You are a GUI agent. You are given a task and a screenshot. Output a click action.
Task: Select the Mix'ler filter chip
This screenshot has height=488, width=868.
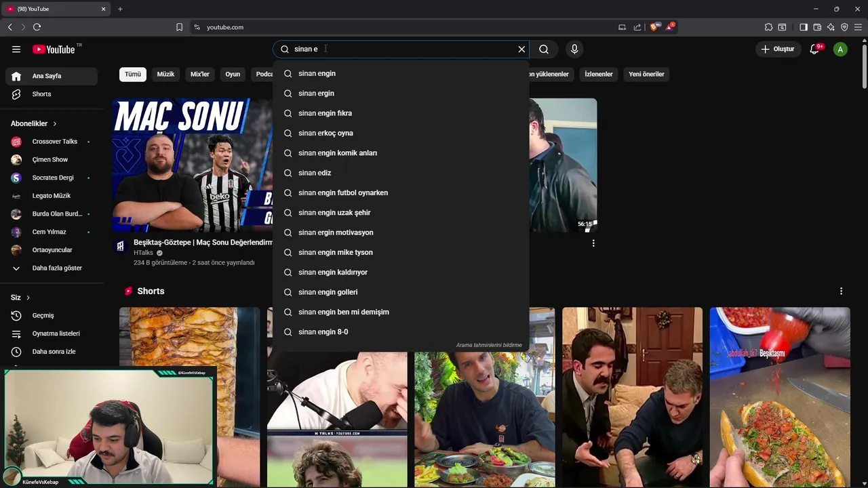click(x=200, y=74)
